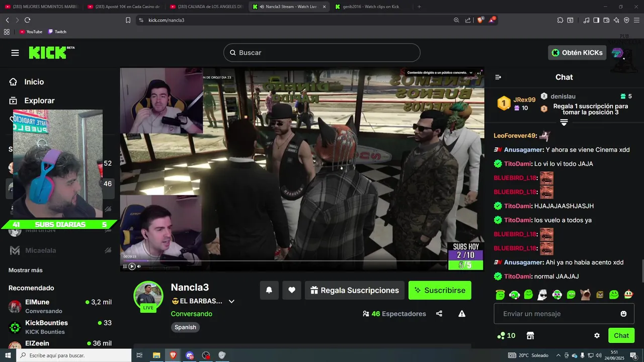
Task: Open Brave Rewards triangle icon
Action: tap(493, 20)
